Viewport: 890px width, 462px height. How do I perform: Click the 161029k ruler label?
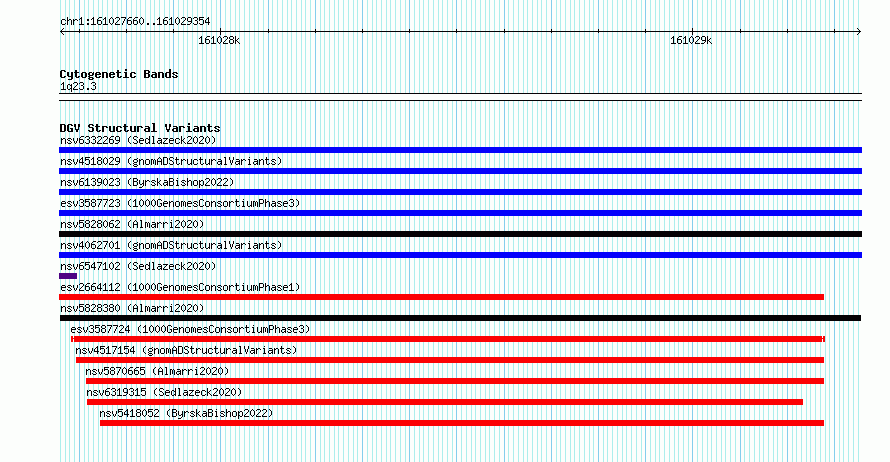click(x=691, y=40)
